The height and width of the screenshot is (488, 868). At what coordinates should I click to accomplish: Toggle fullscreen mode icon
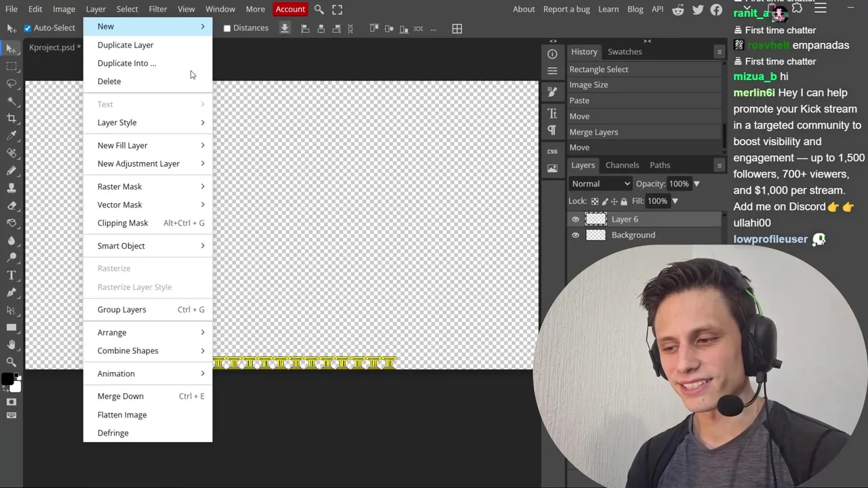click(x=337, y=9)
